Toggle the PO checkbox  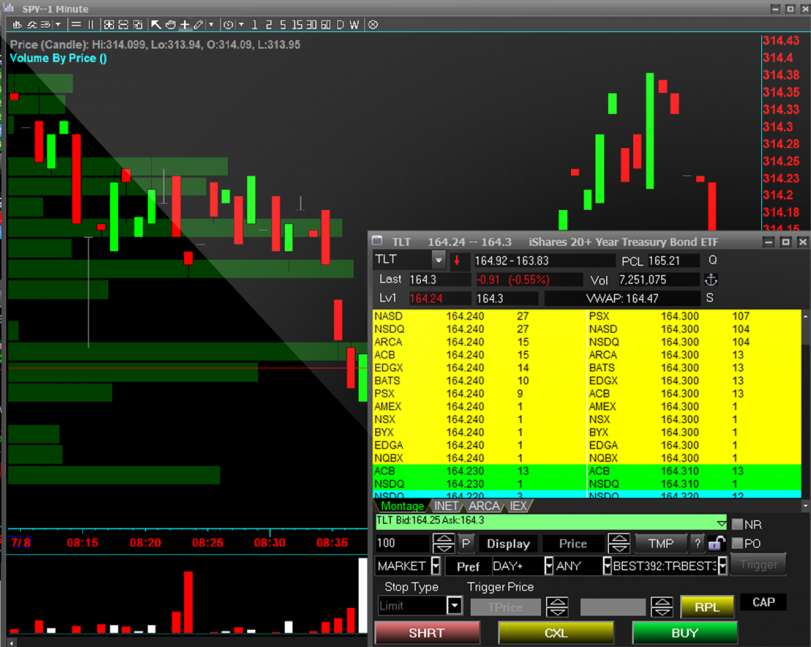pos(737,544)
